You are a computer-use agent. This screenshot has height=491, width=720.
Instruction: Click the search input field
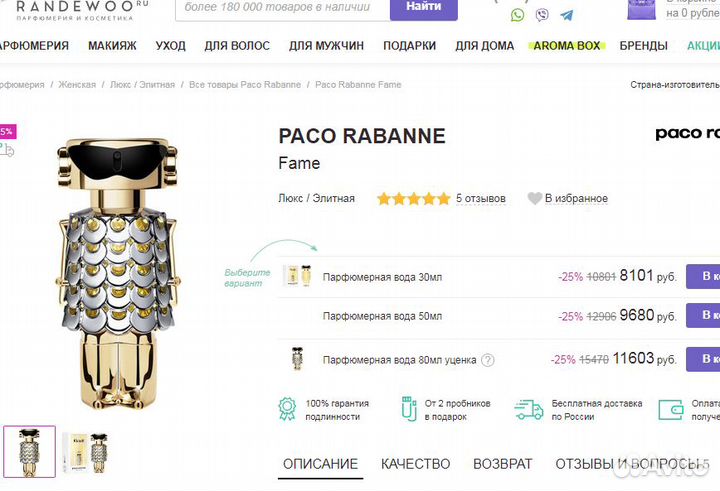pos(282,9)
